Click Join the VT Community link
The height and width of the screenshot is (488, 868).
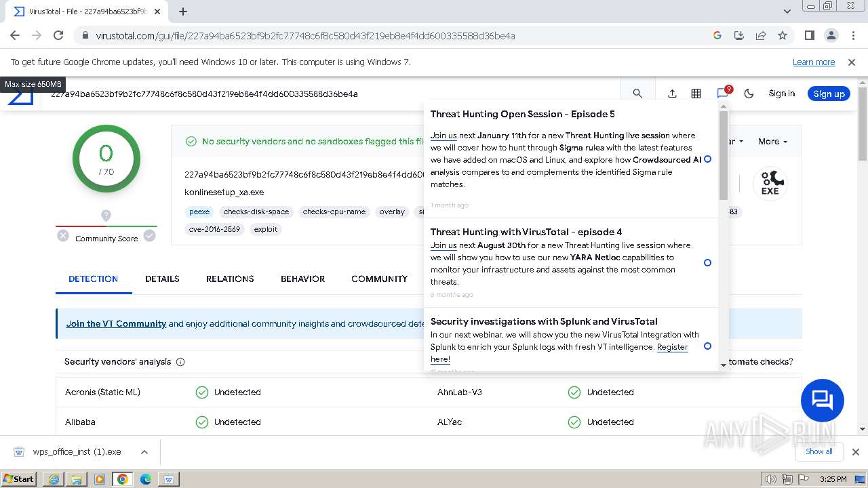(116, 324)
